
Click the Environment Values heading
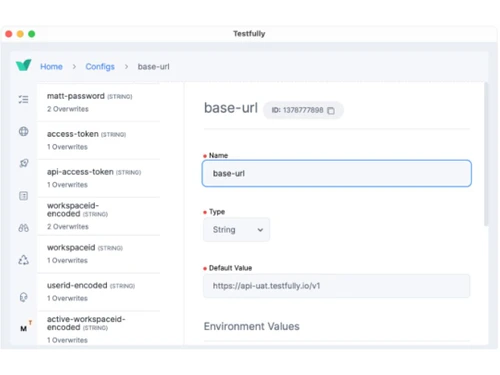coord(252,326)
